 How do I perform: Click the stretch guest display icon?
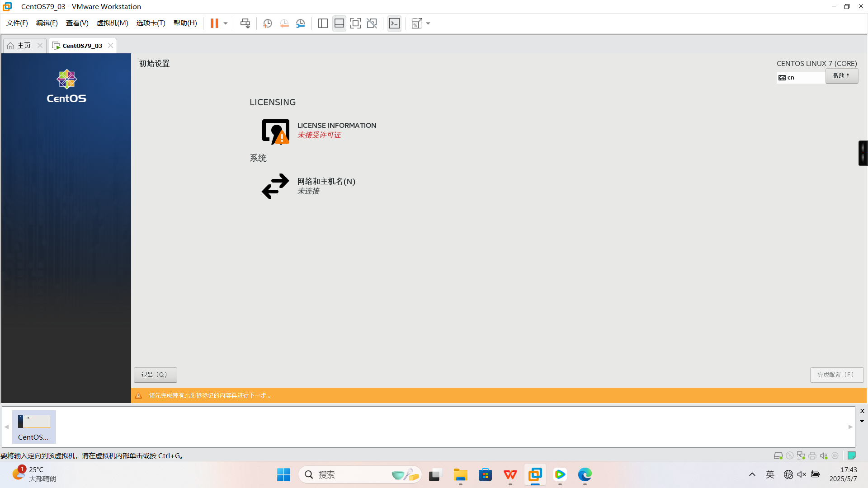click(417, 23)
